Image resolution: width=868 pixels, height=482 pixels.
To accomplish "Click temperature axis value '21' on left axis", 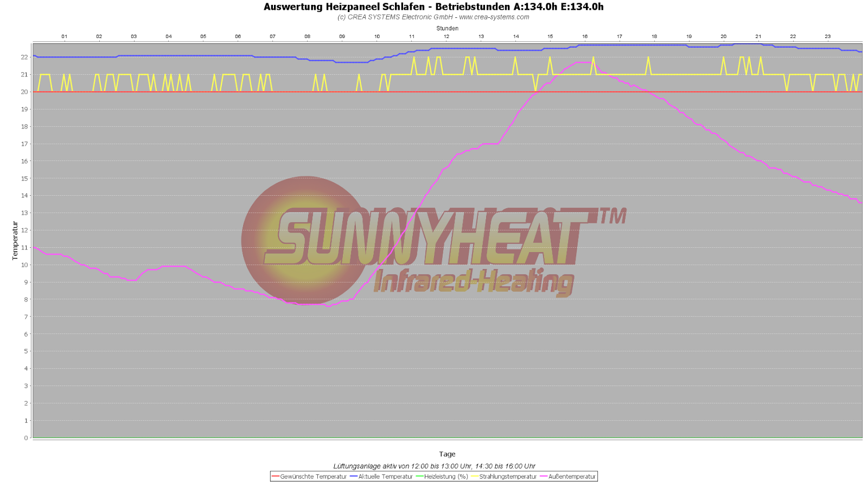I will [x=24, y=74].
